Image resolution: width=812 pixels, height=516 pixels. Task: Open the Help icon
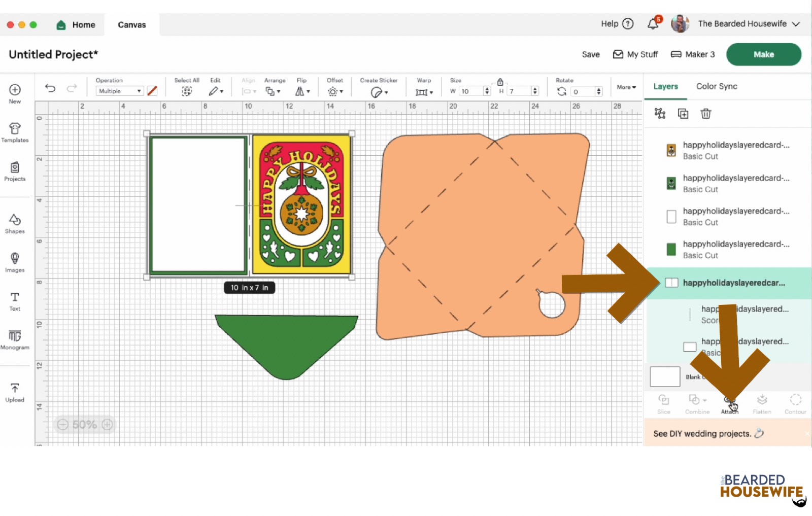628,24
